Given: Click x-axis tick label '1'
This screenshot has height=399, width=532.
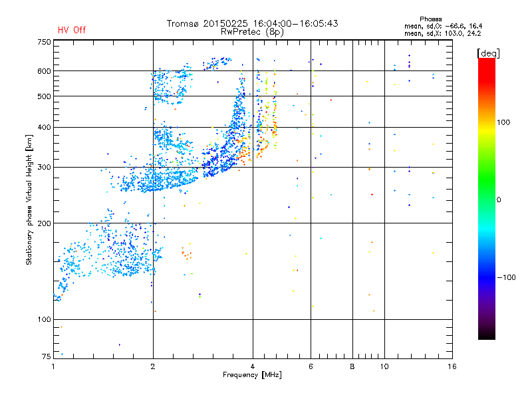Looking at the screenshot, I should pos(53,366).
